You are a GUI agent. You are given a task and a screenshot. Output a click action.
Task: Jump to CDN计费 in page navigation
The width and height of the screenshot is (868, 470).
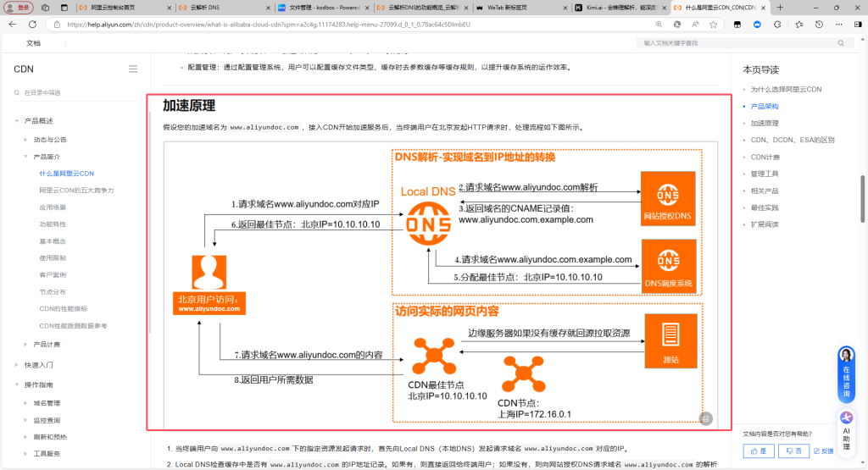tap(765, 157)
